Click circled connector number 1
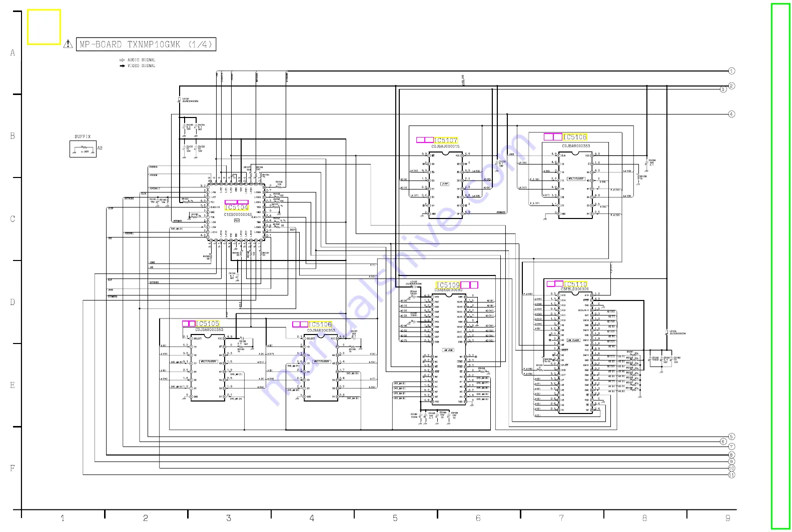 pyautogui.click(x=731, y=71)
